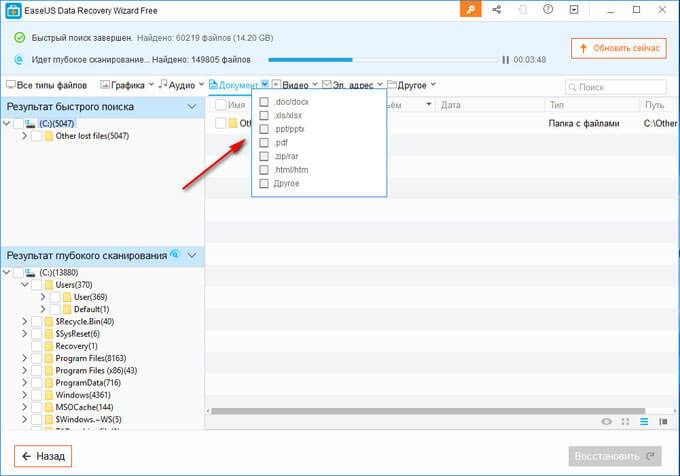Select the Default(1) folder
This screenshot has height=476, width=680.
click(x=91, y=309)
